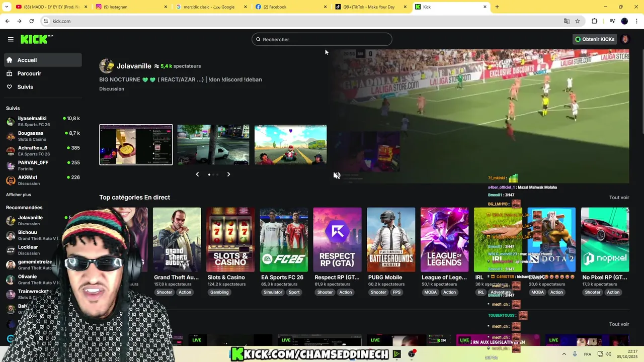Select first carousel stream thumbnail

[136, 145]
